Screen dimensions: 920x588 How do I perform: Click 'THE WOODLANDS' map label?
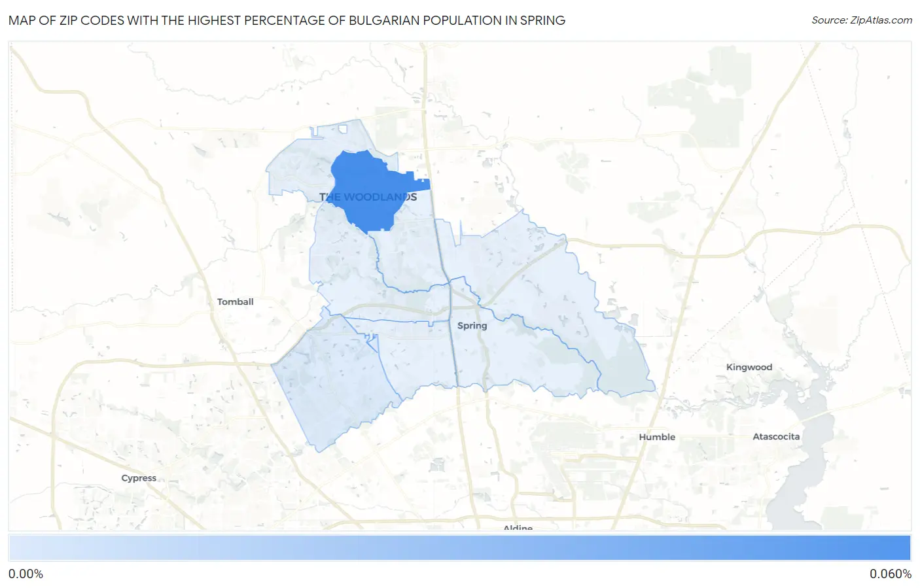point(368,197)
